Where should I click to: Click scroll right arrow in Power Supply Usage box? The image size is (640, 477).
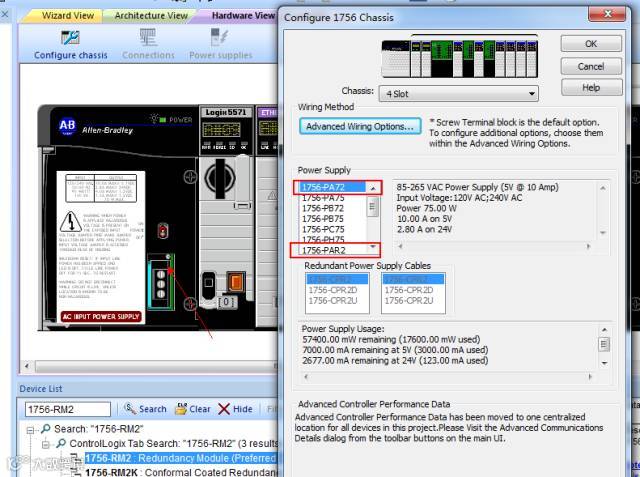[x=590, y=377]
